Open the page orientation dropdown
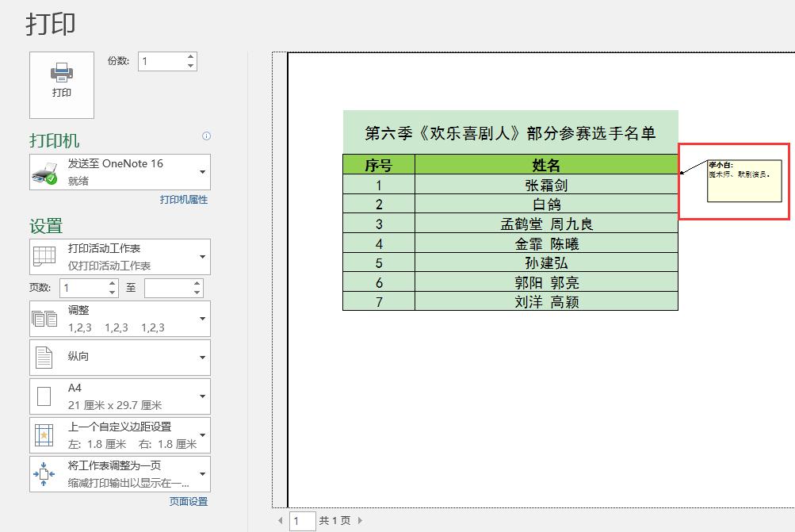 coord(202,357)
